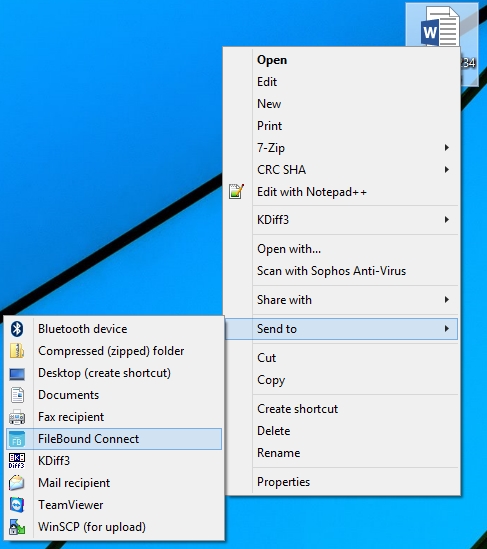The height and width of the screenshot is (549, 487).
Task: Send to WinSCP (for upload)
Action: pyautogui.click(x=114, y=527)
